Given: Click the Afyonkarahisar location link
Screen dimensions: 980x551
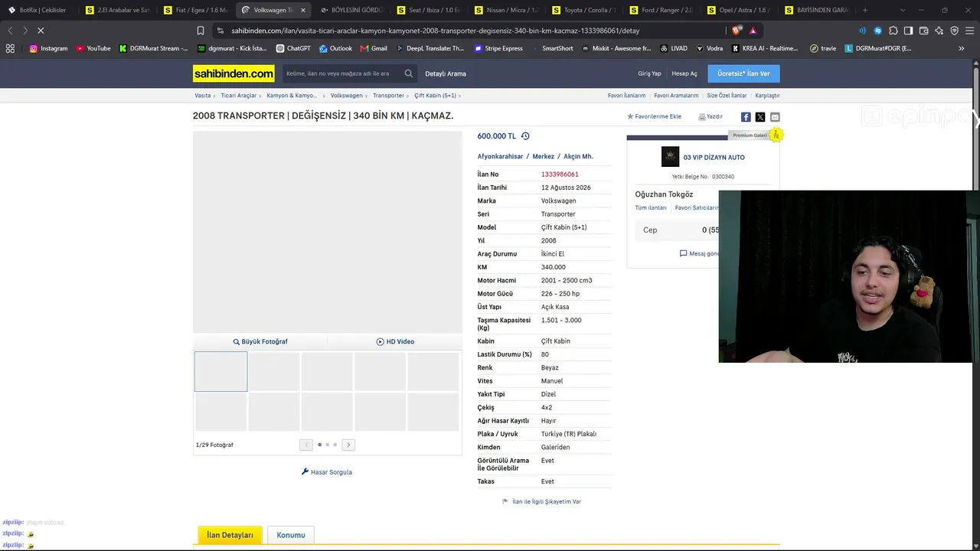Looking at the screenshot, I should tap(500, 156).
